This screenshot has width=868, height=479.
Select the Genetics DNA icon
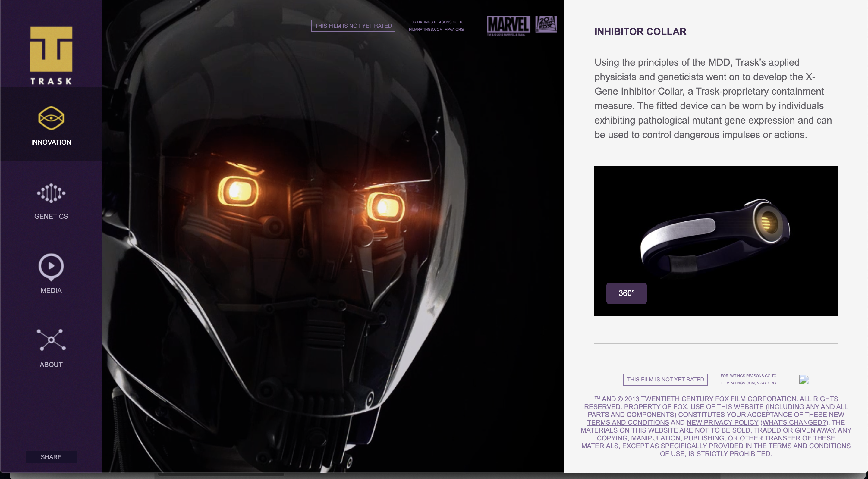(51, 193)
